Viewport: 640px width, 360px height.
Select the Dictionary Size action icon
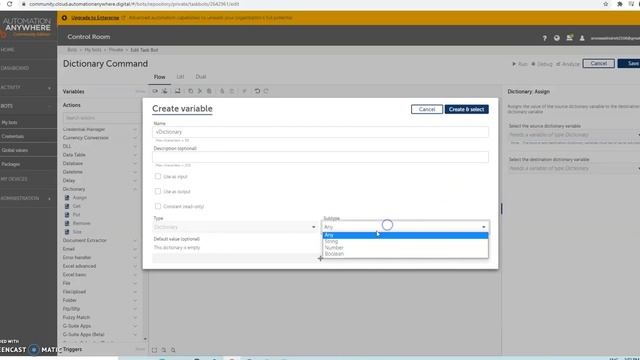[x=67, y=232]
